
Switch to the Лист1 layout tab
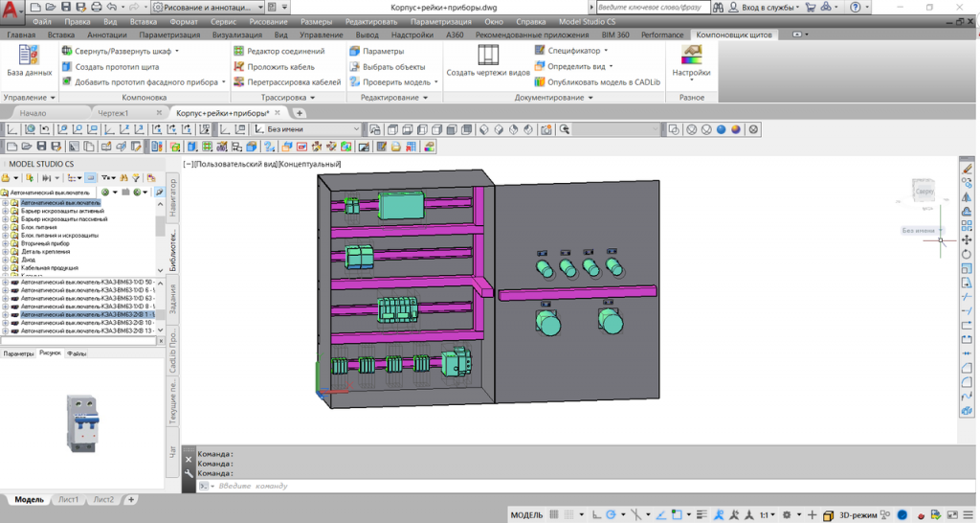68,499
